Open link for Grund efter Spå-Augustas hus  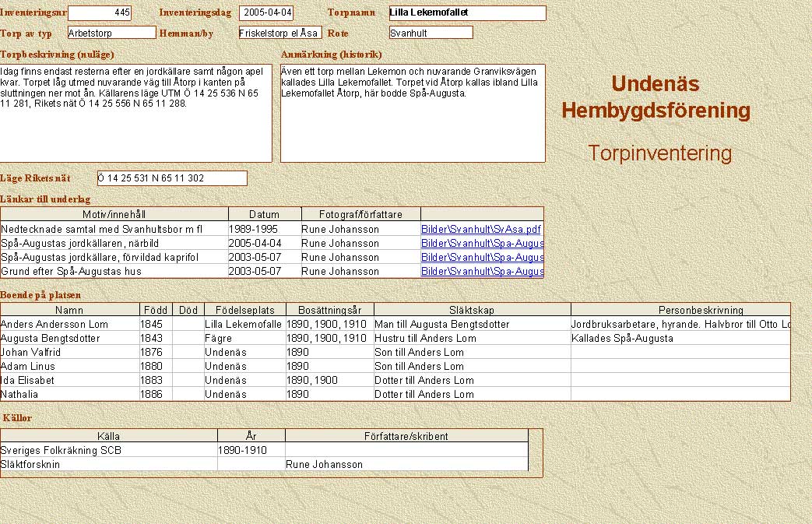coord(482,272)
